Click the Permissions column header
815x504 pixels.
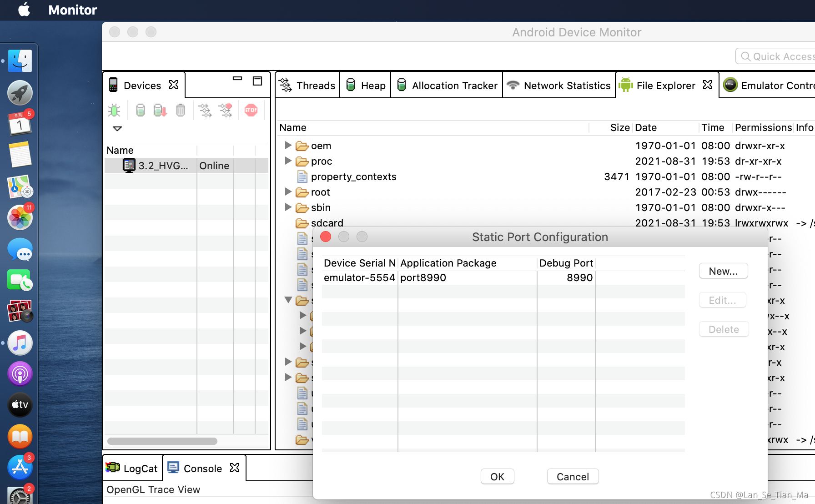763,127
